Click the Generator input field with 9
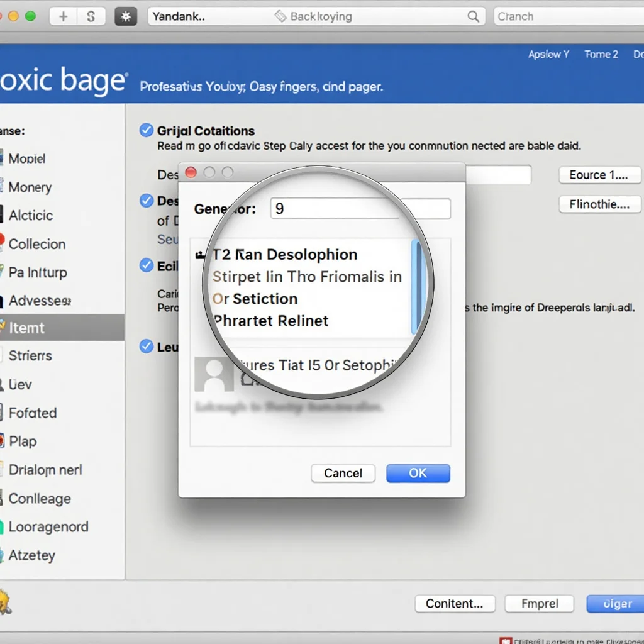Screen dimensions: 644x644 coord(360,209)
